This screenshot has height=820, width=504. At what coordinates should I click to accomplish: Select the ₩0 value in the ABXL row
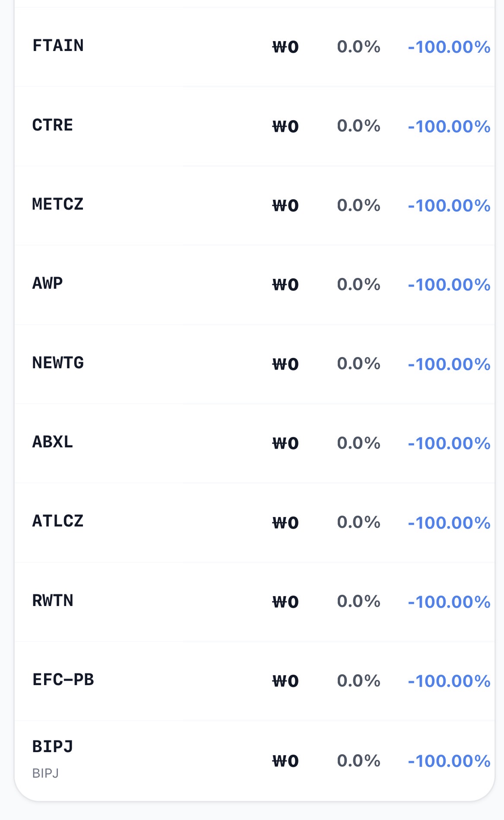click(x=285, y=444)
